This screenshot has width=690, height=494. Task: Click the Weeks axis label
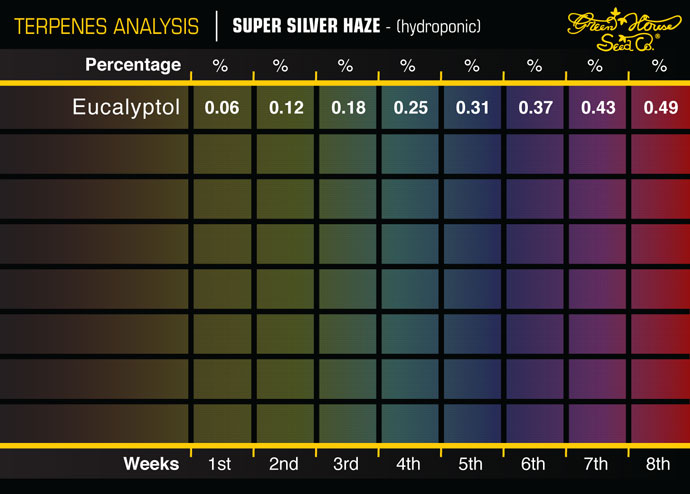151,464
